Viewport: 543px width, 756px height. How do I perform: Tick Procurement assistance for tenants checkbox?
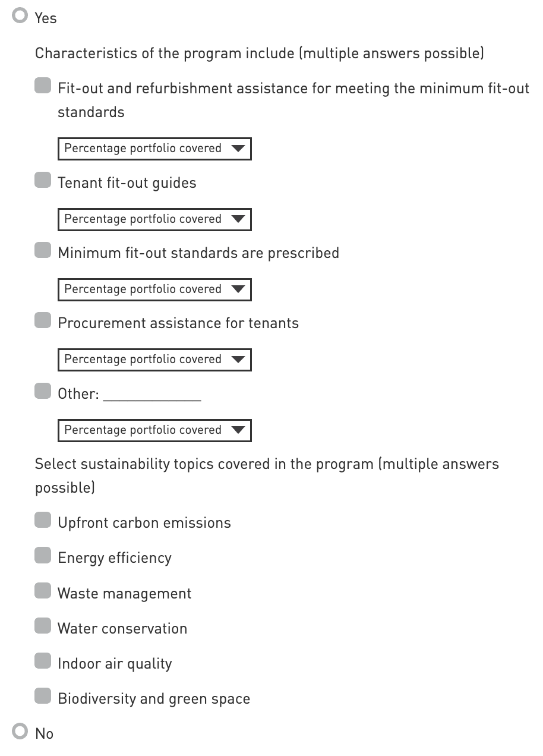tap(43, 321)
